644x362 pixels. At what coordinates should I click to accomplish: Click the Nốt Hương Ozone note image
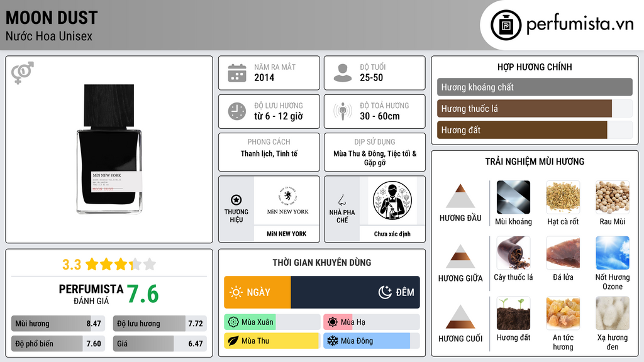click(x=613, y=253)
